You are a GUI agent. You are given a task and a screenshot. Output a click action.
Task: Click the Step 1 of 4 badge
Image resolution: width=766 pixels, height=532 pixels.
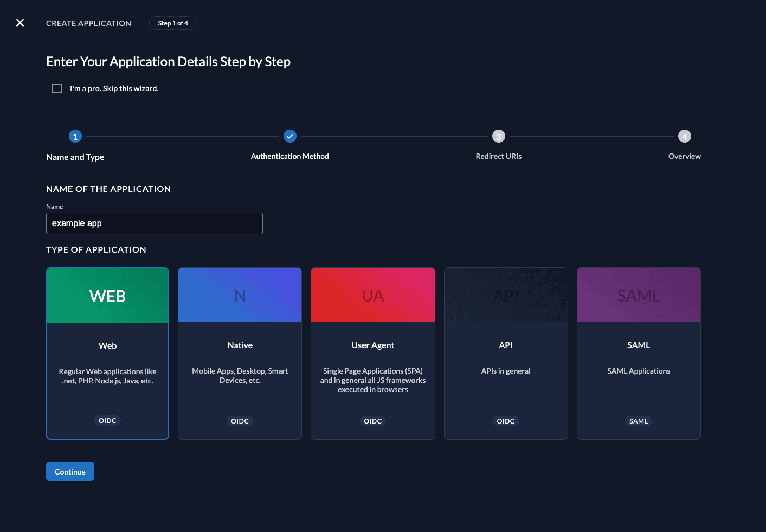point(173,23)
